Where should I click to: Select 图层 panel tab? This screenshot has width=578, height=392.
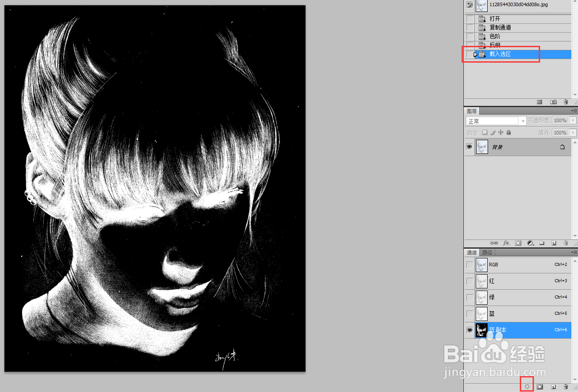[472, 111]
